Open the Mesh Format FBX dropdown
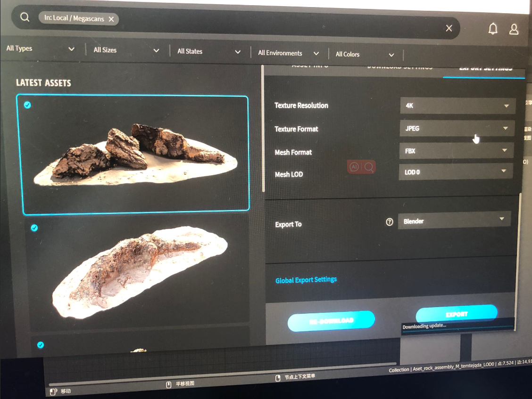 (457, 151)
